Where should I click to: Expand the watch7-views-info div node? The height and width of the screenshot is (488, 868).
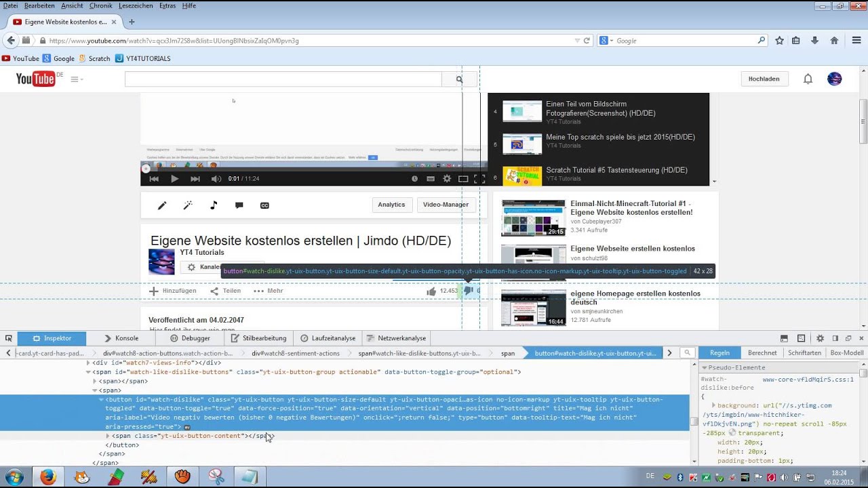[x=88, y=363]
